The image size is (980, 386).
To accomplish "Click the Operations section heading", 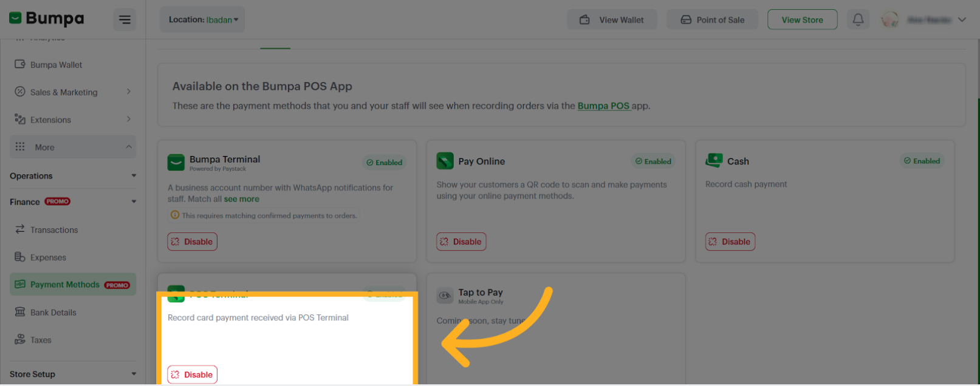I will pyautogui.click(x=31, y=176).
